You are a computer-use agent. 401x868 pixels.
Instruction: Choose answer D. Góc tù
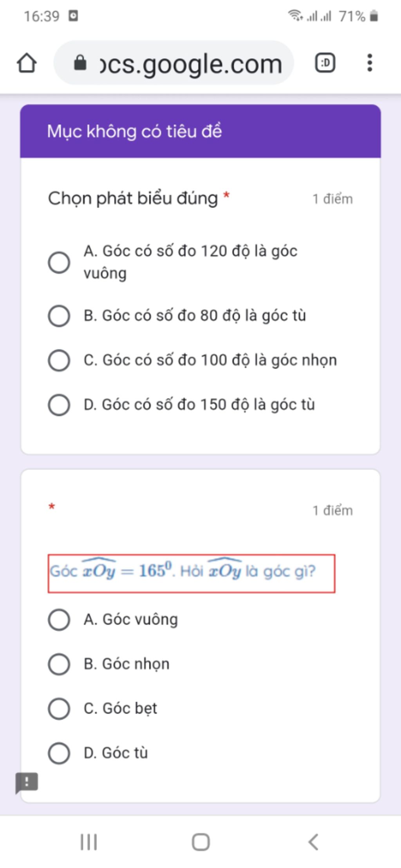(x=59, y=753)
